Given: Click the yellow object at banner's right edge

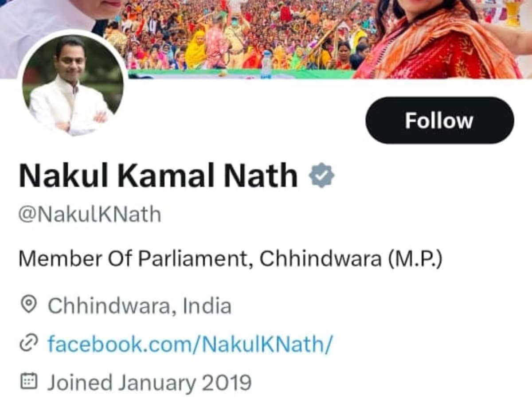Looking at the screenshot, I should click(513, 12).
